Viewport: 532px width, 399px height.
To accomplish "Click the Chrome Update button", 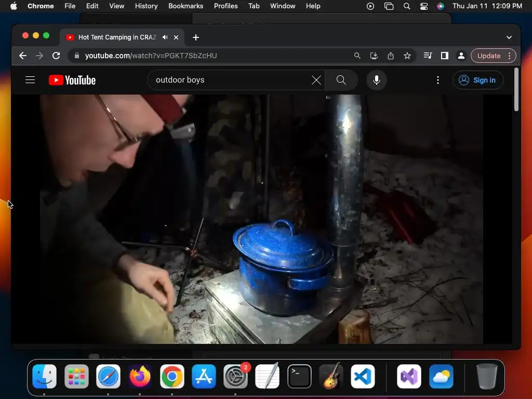I will coord(488,56).
